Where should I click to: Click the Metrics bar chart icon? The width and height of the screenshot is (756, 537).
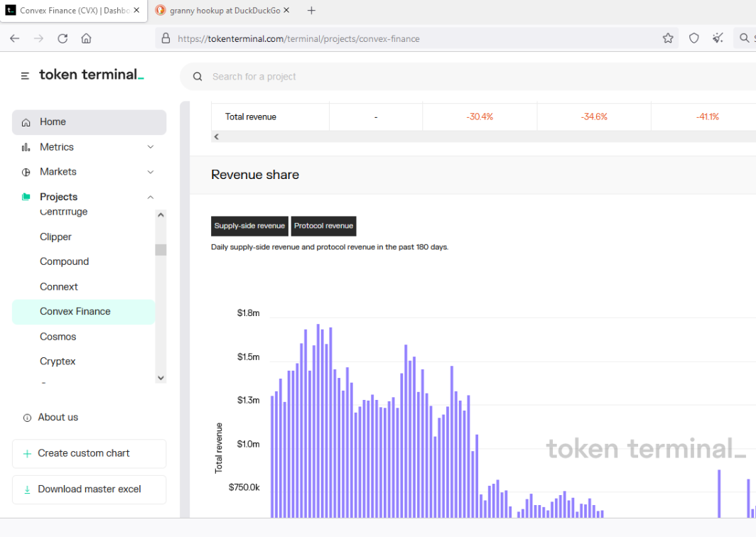26,148
